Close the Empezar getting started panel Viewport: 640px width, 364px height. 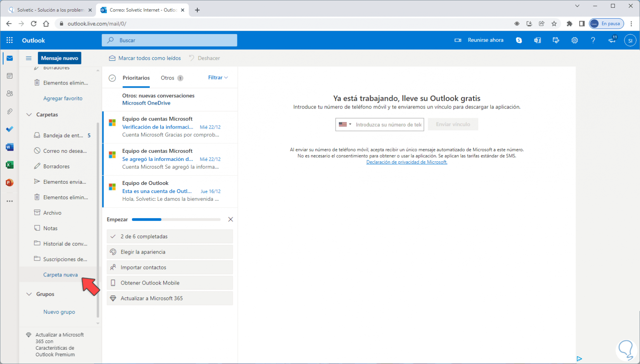(x=230, y=219)
